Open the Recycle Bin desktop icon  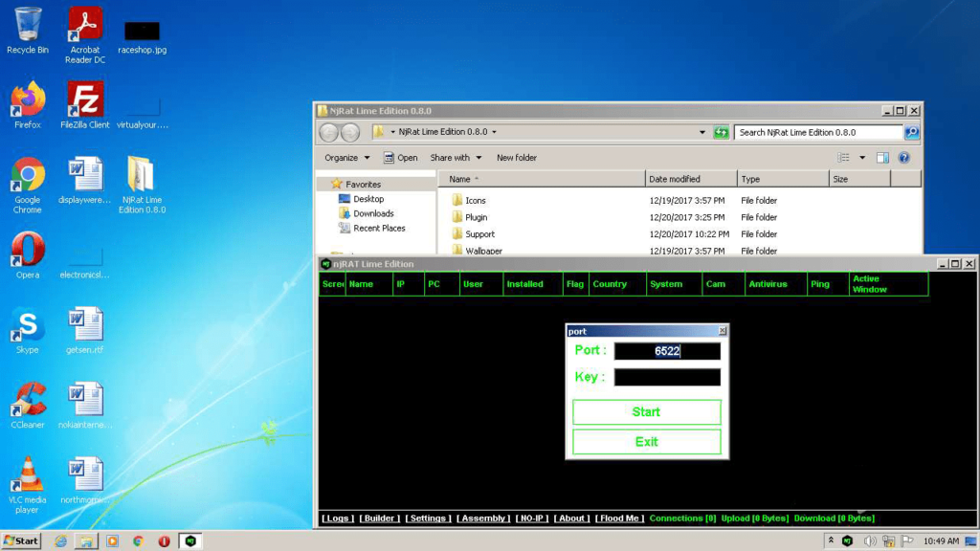pyautogui.click(x=28, y=30)
